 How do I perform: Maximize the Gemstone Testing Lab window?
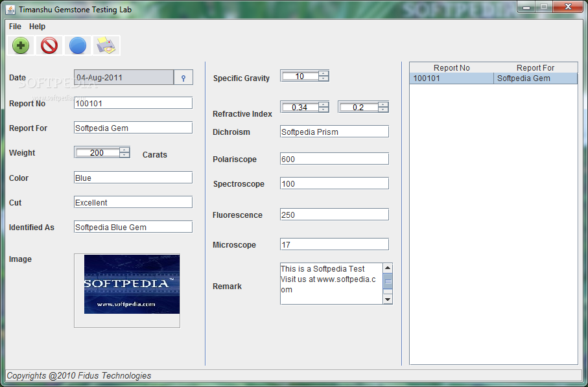pos(543,6)
